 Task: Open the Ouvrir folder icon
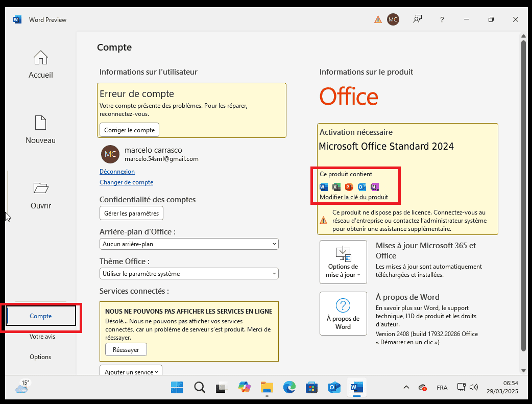40,188
